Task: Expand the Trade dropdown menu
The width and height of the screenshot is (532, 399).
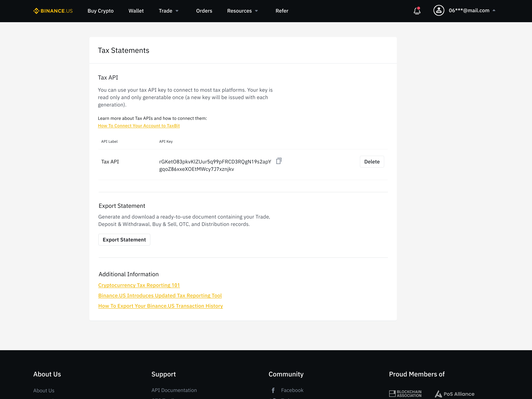Action: (x=169, y=11)
